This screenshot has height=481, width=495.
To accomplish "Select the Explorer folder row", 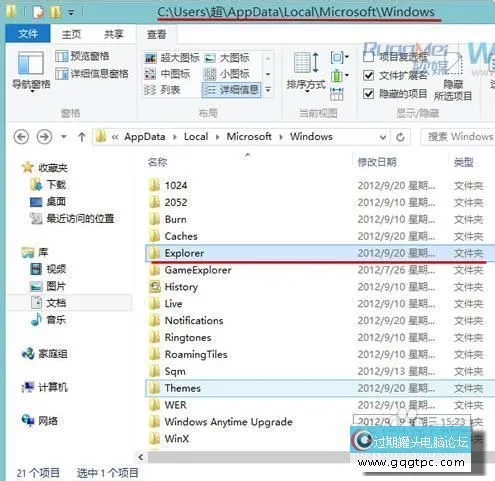I will (x=320, y=253).
